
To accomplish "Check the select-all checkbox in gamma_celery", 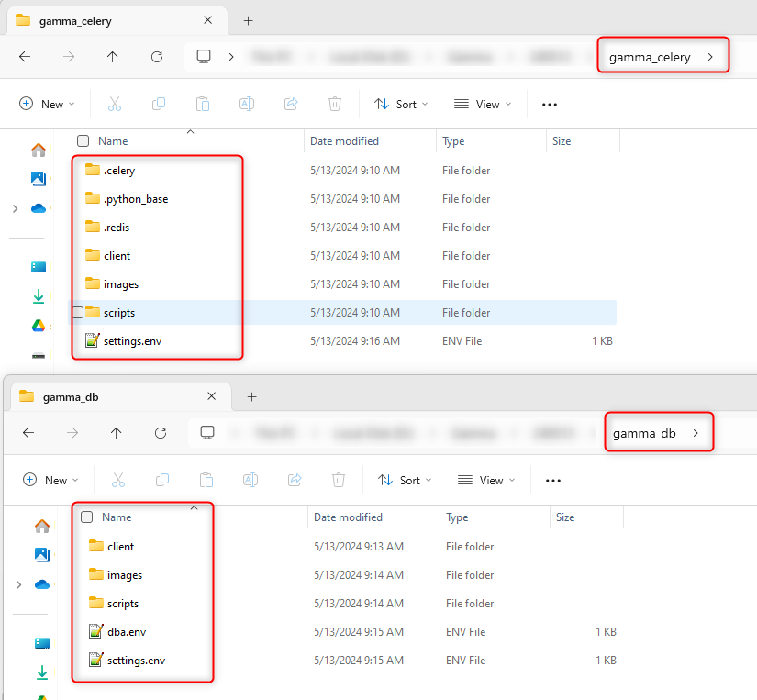I will 83,141.
